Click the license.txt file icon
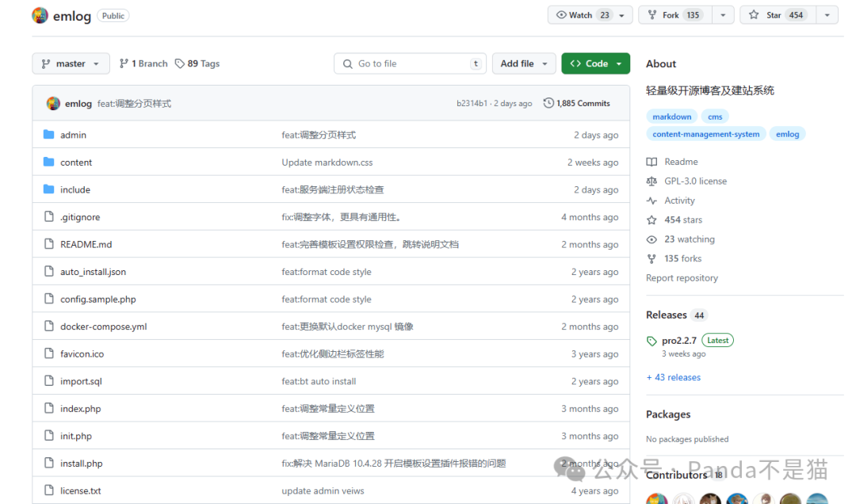 [49, 490]
